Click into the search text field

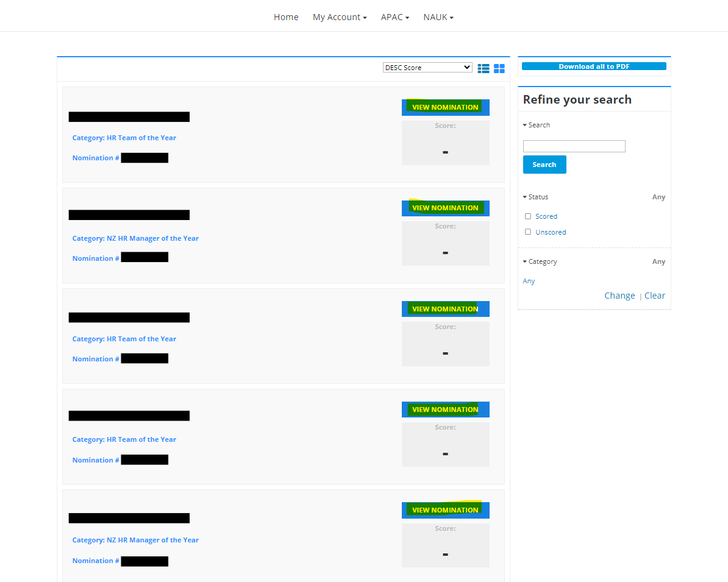coord(574,146)
